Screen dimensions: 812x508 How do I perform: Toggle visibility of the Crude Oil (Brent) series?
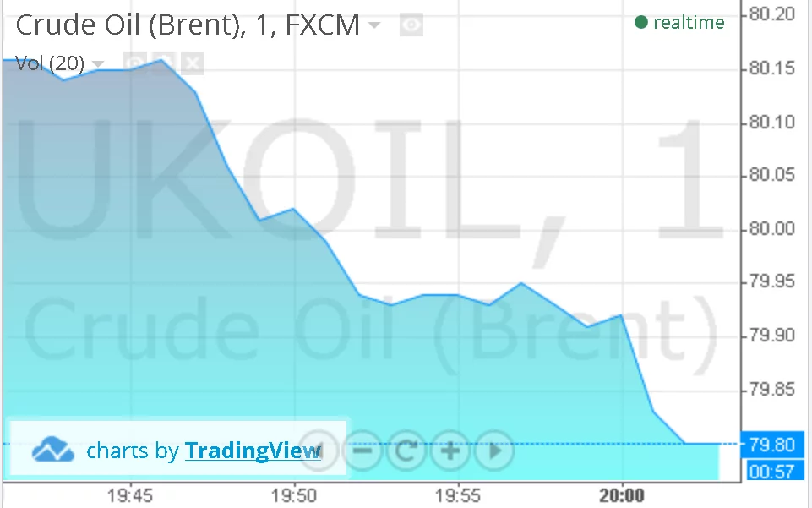point(411,25)
